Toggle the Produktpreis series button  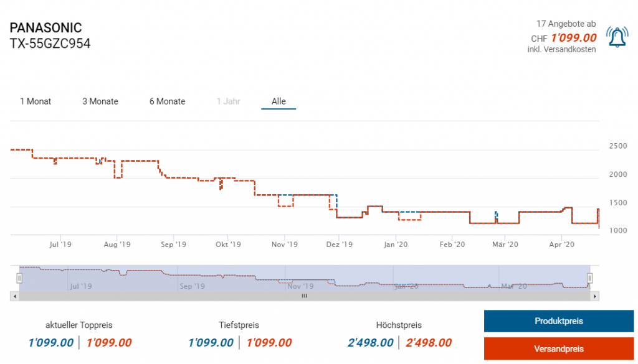coord(559,321)
